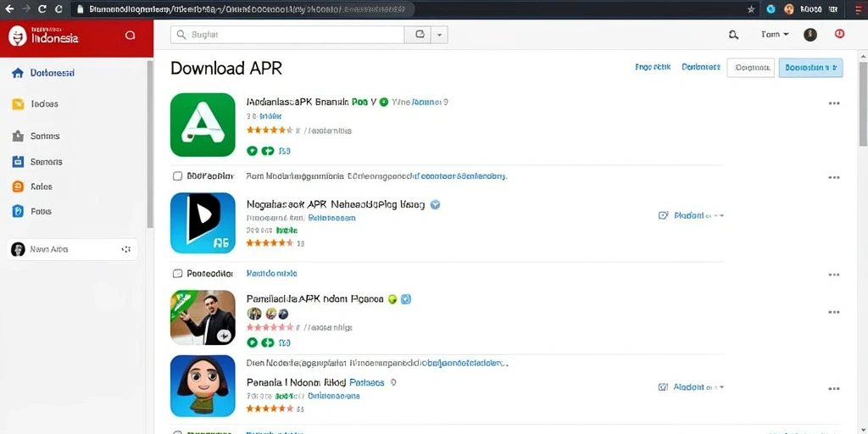Open the Fotus sidebar item
Image resolution: width=868 pixels, height=434 pixels.
[x=41, y=211]
